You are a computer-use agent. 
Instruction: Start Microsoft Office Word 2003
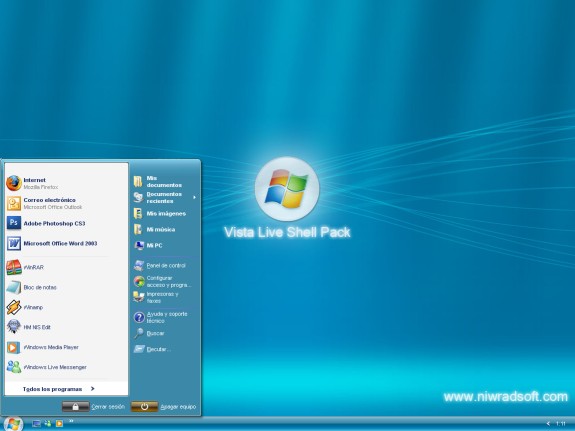(x=66, y=243)
